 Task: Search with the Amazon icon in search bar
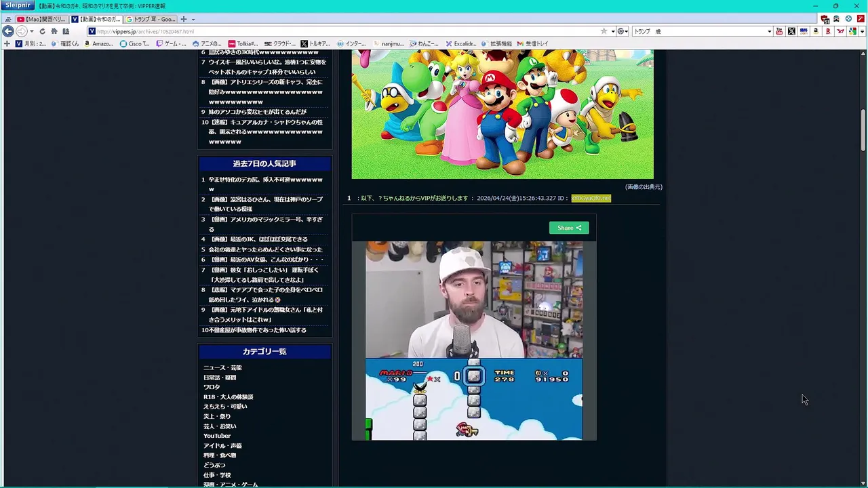[816, 31]
